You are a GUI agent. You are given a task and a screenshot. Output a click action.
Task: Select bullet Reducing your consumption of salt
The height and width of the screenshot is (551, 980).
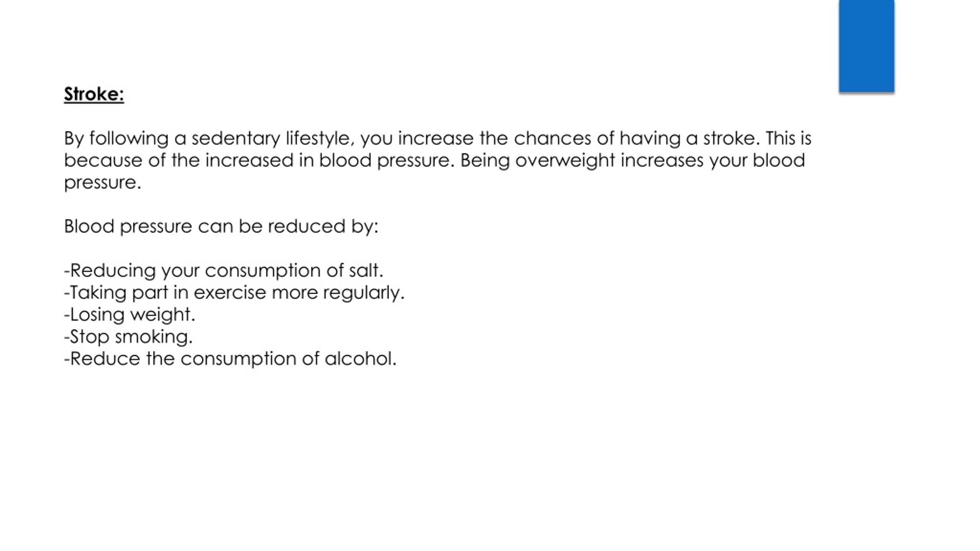click(224, 271)
